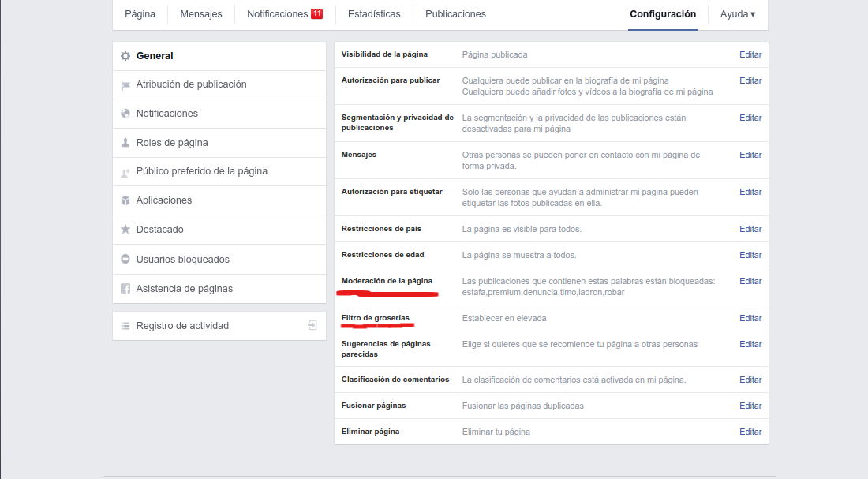Viewport: 868px width, 479px height.
Task: Click the blocked icon beside Usuarios bloqueados
Action: 125,259
